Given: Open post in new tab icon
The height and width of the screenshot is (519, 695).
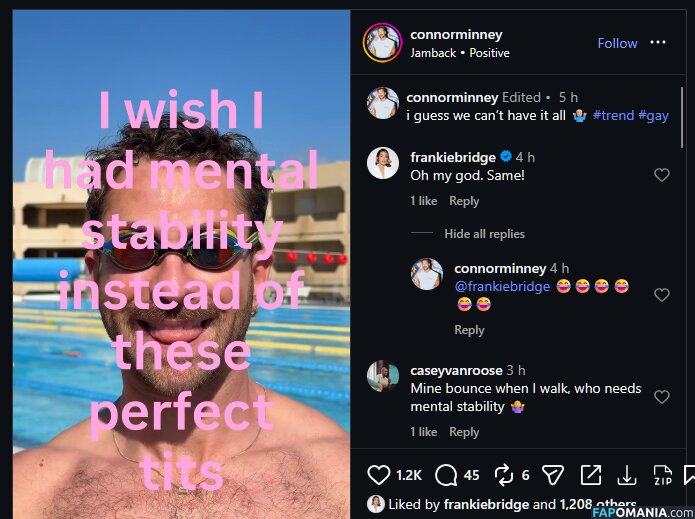Looking at the screenshot, I should click(x=591, y=475).
